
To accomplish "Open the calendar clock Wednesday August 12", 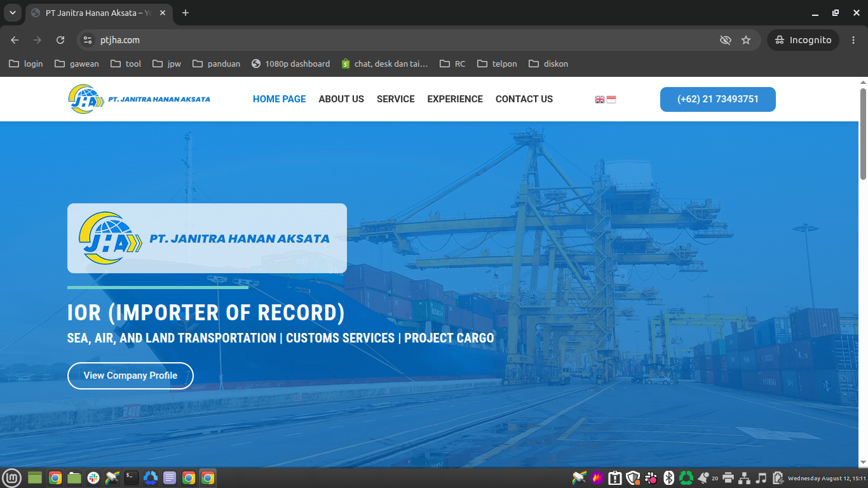I will [x=827, y=478].
